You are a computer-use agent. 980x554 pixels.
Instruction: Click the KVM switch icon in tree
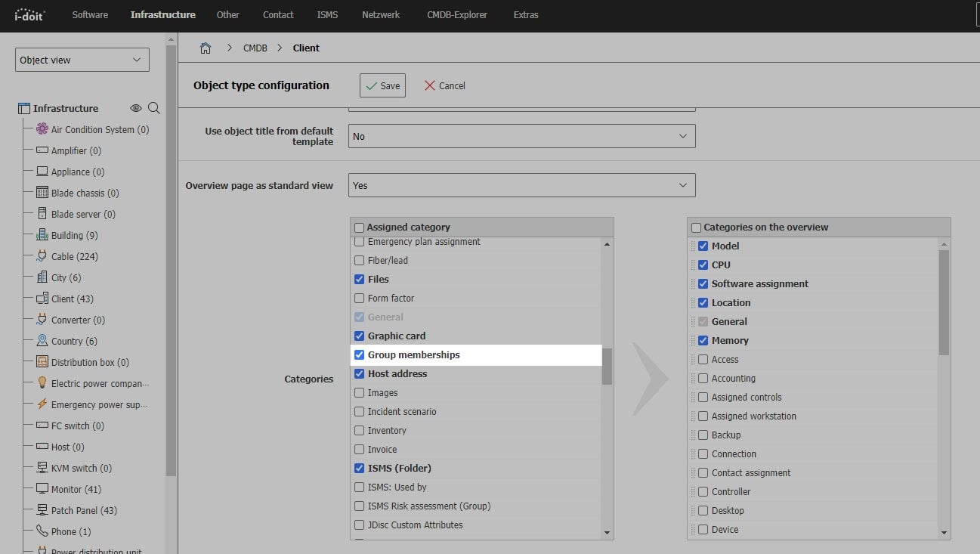point(41,468)
